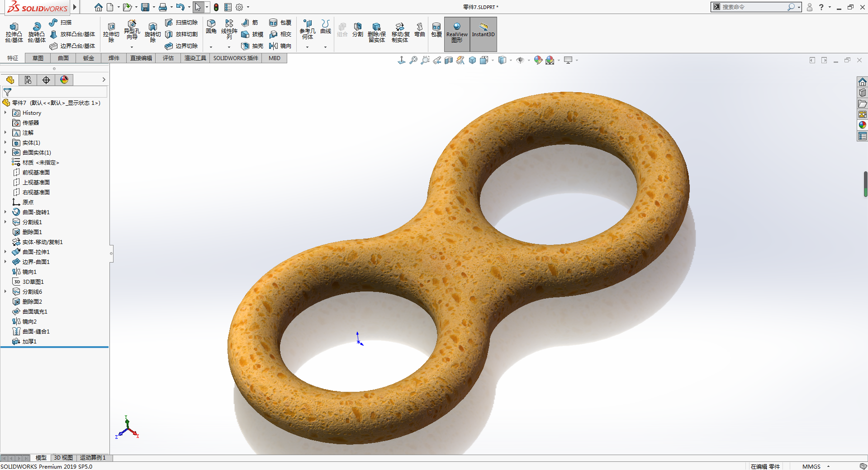Click the 筋 rib tool
The height and width of the screenshot is (470, 868).
(250, 23)
